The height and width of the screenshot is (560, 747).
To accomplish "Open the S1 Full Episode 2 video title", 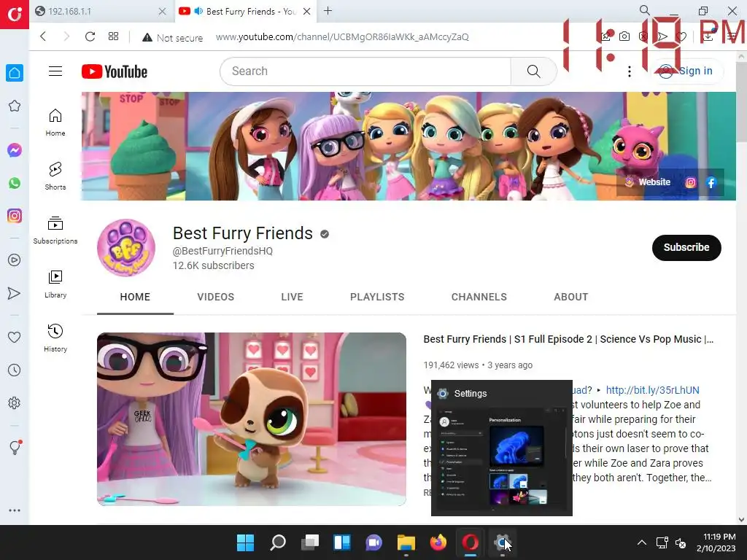I will pyautogui.click(x=568, y=340).
